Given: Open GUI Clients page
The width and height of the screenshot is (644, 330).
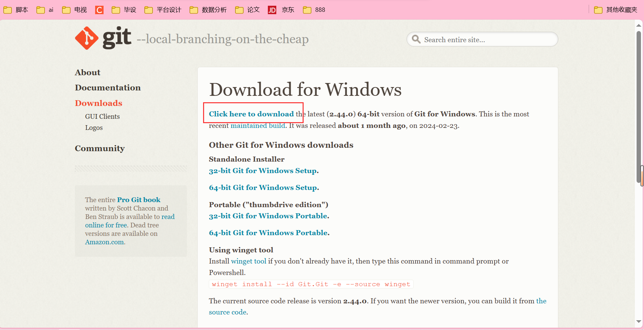Looking at the screenshot, I should pyautogui.click(x=102, y=116).
